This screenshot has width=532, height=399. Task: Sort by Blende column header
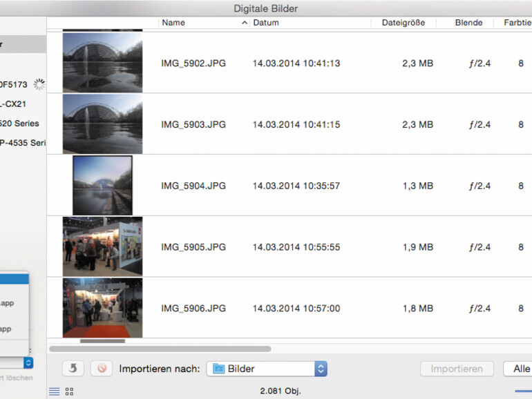[468, 23]
